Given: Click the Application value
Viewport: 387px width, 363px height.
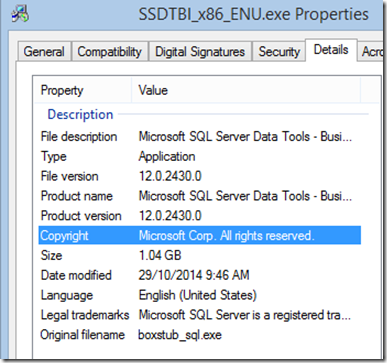Looking at the screenshot, I should click(x=167, y=157).
